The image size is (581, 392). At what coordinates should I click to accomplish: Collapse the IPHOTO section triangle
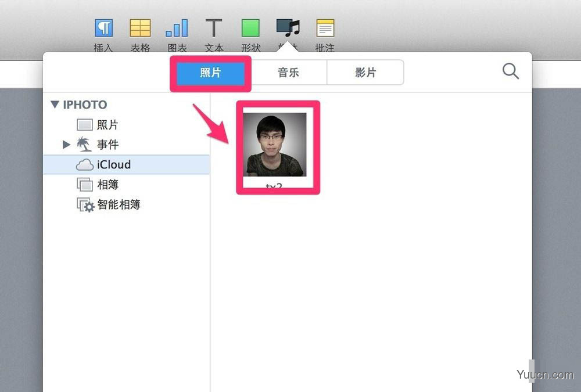[x=55, y=105]
